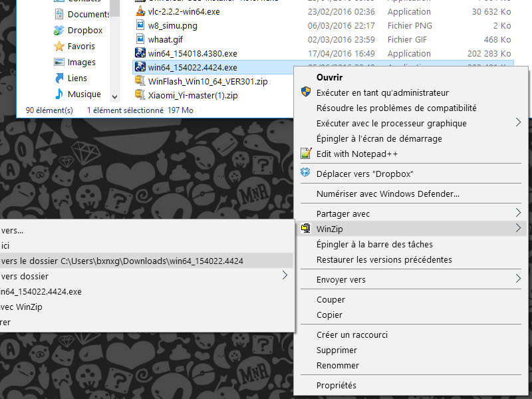Click the type Fichier GIF
532x399 pixels.
[x=407, y=40]
